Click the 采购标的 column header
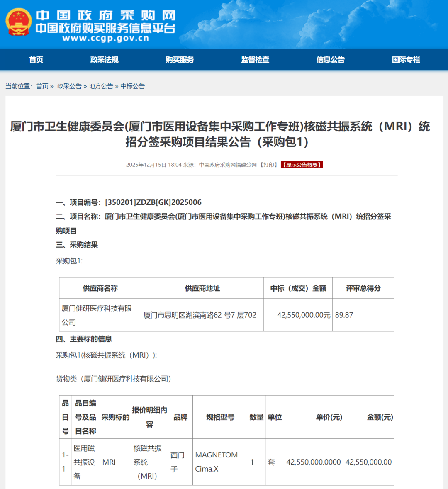 tap(115, 417)
